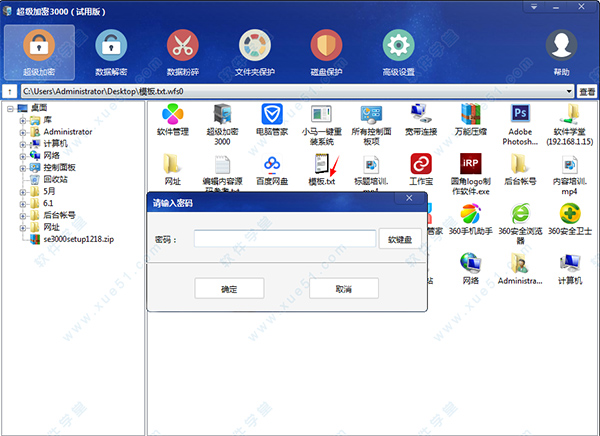Collapse the 桌面 root tree node
The image size is (600, 436).
coord(10,108)
